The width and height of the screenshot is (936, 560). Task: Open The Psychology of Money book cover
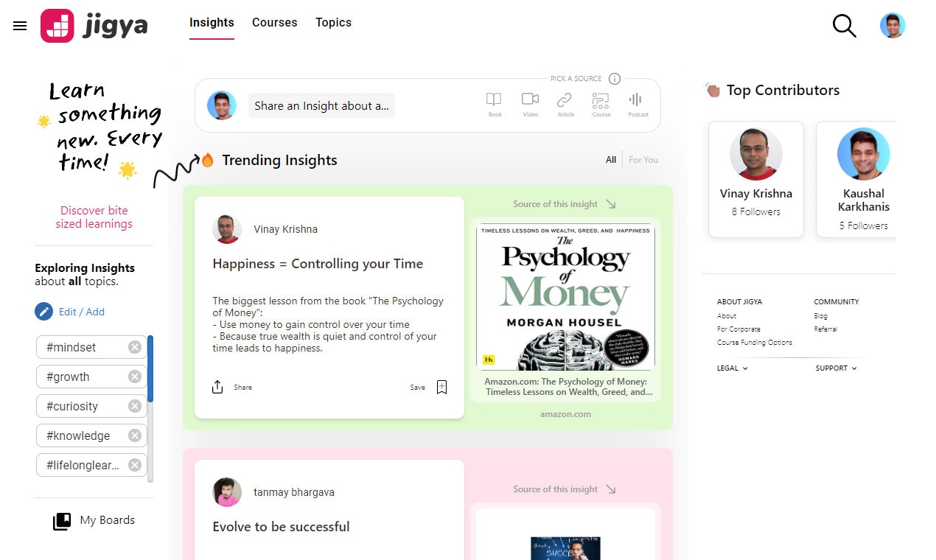click(x=565, y=297)
